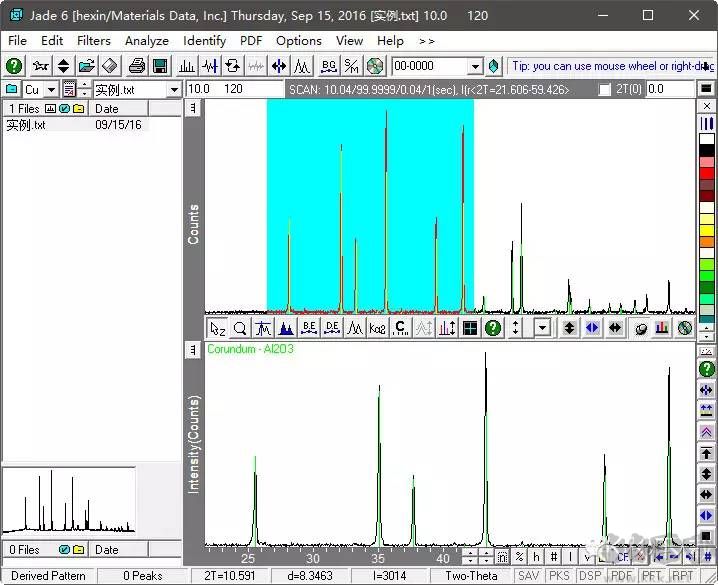Open the 00-0000 PDF number dropdown
This screenshot has height=585, width=718.
(x=475, y=67)
